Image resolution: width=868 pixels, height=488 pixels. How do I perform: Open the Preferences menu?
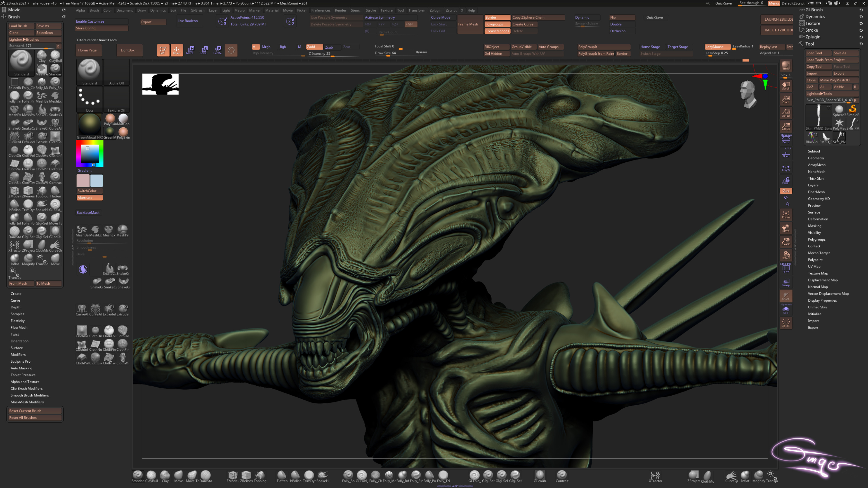(321, 10)
